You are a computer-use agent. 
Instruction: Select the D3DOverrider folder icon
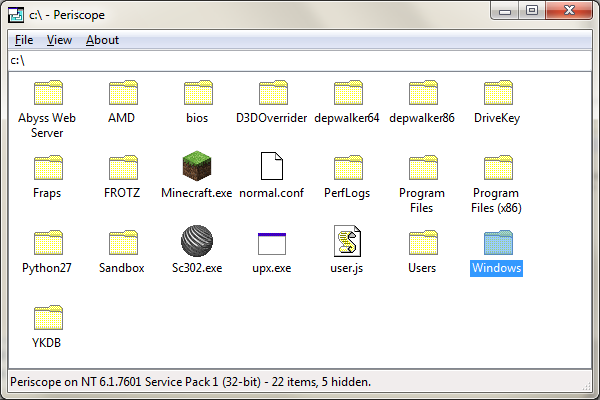pos(273,92)
